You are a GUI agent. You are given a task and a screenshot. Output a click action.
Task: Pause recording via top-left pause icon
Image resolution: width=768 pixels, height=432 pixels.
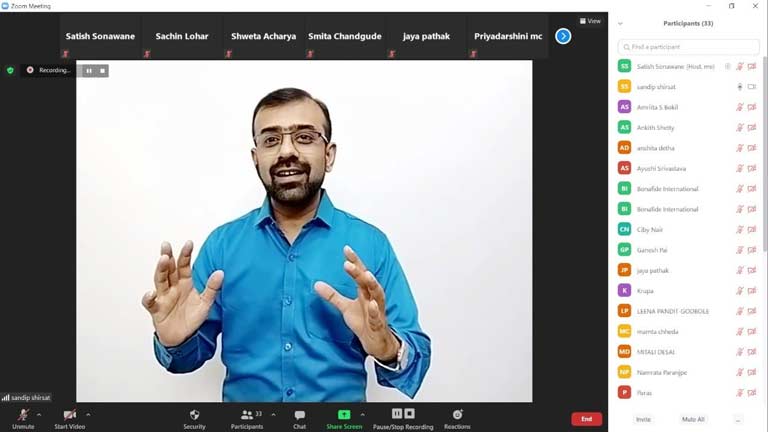point(89,71)
